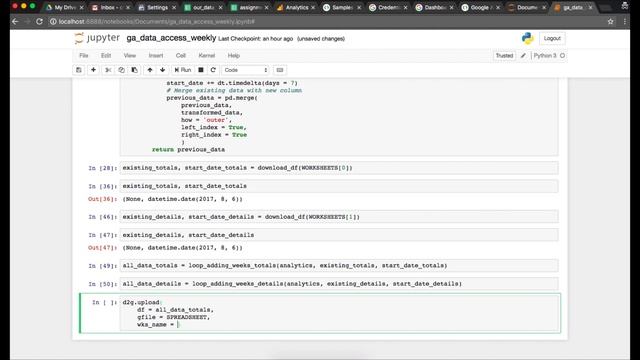Click the pencil edit mode icon

click(523, 56)
